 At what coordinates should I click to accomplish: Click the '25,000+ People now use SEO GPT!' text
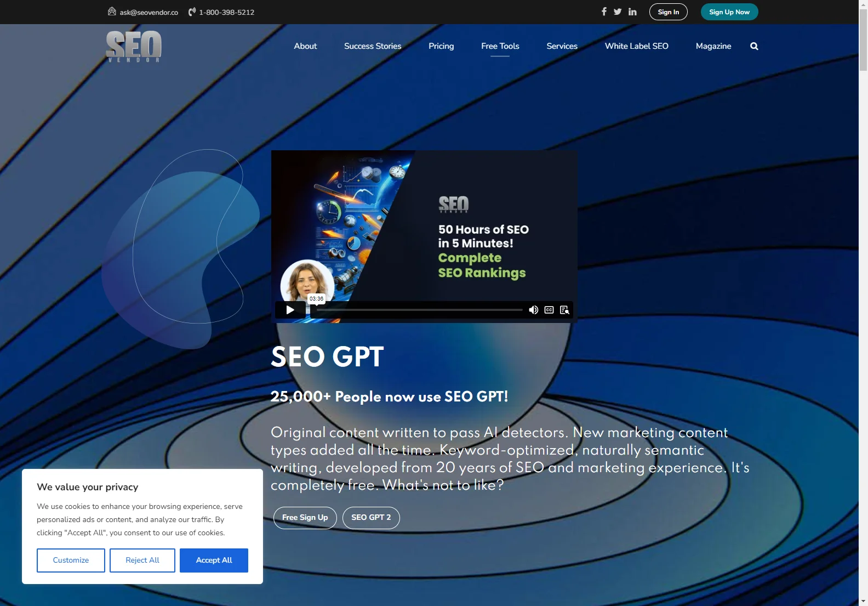[389, 397]
